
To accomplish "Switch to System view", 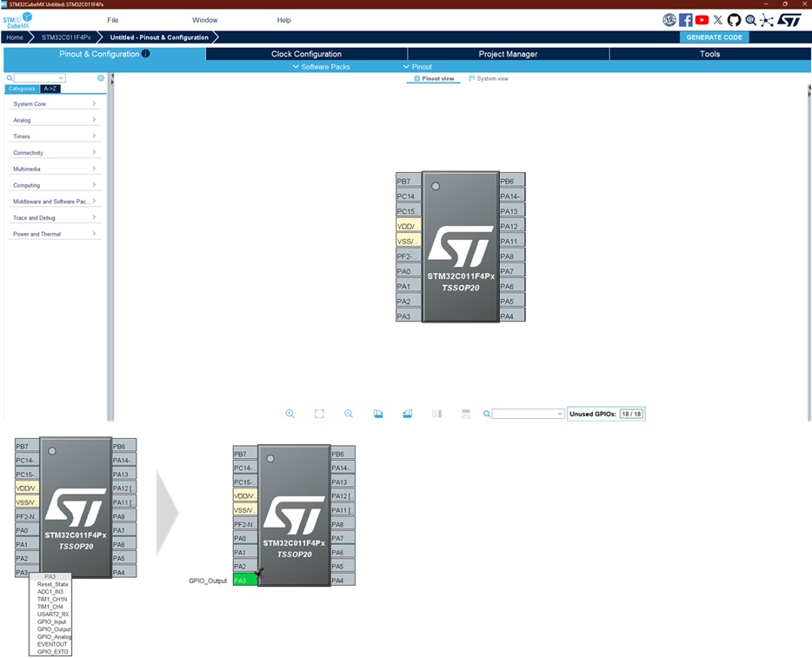I will click(489, 78).
